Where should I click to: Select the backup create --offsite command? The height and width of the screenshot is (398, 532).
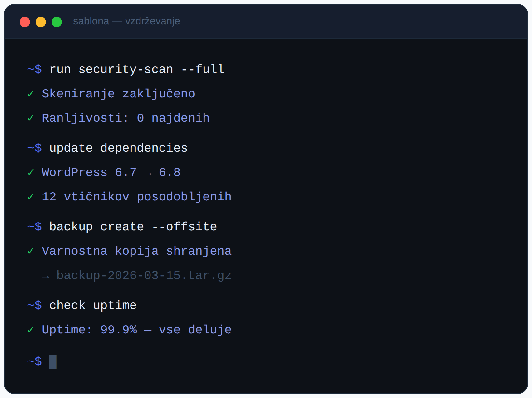133,227
